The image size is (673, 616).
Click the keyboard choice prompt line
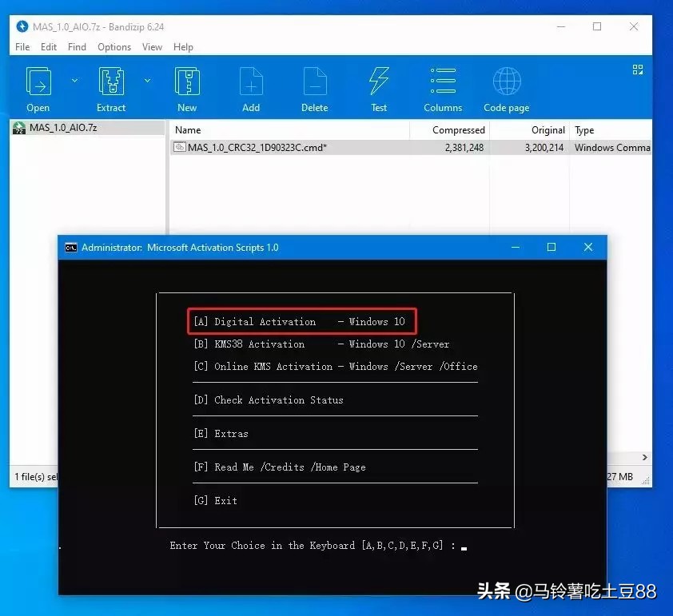(x=317, y=546)
